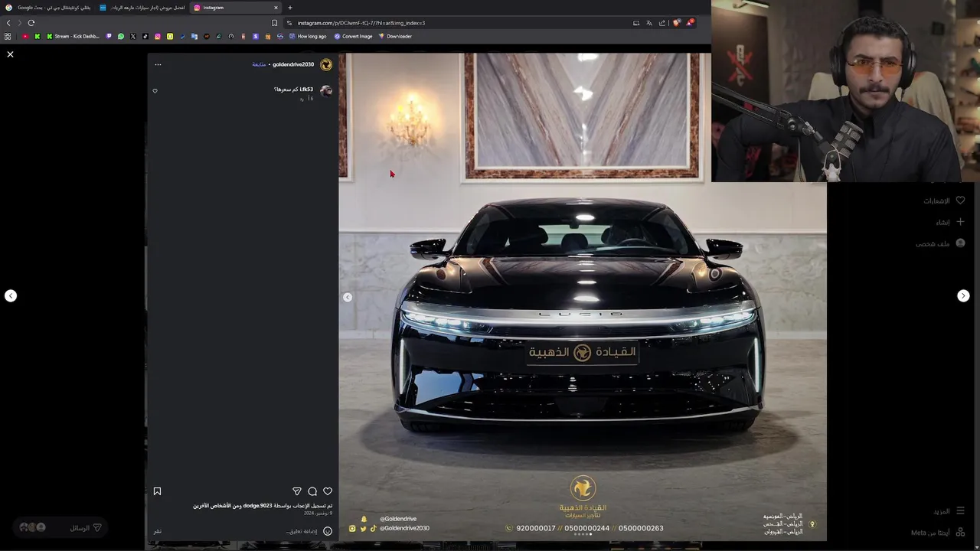Click the picture-in-picture screen icon in address bar
The height and width of the screenshot is (551, 980).
(636, 23)
